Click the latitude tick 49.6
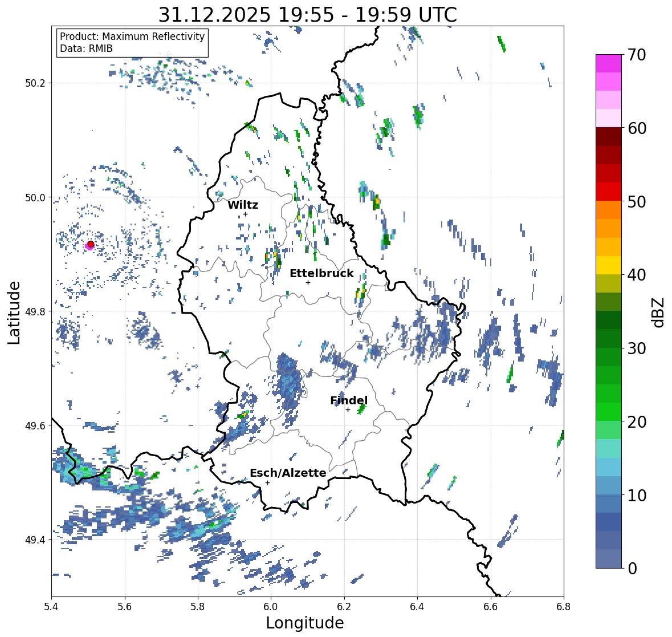 tap(35, 425)
